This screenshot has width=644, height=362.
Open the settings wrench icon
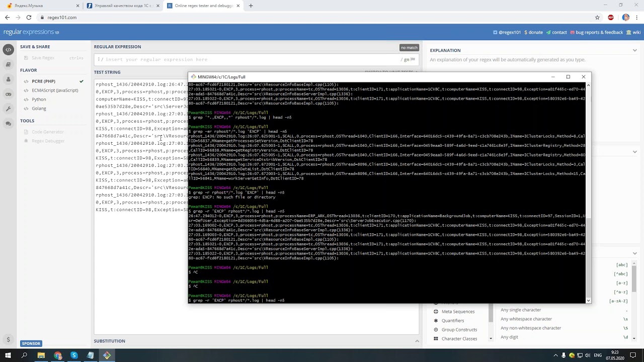tap(8, 109)
